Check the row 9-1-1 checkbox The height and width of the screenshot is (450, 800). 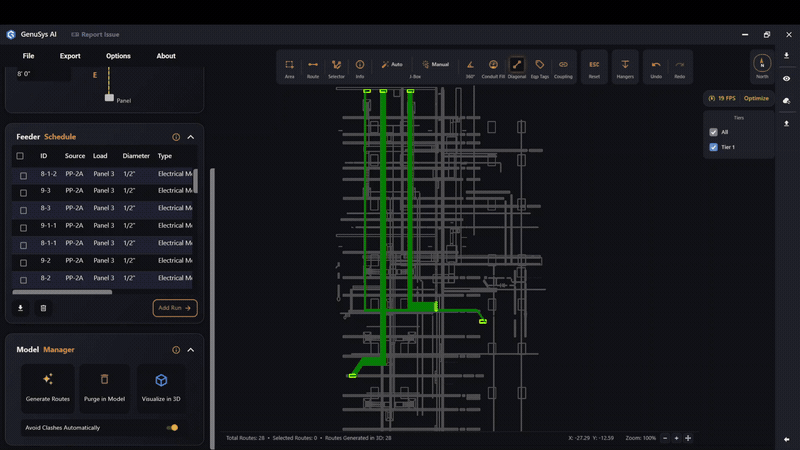point(23,228)
